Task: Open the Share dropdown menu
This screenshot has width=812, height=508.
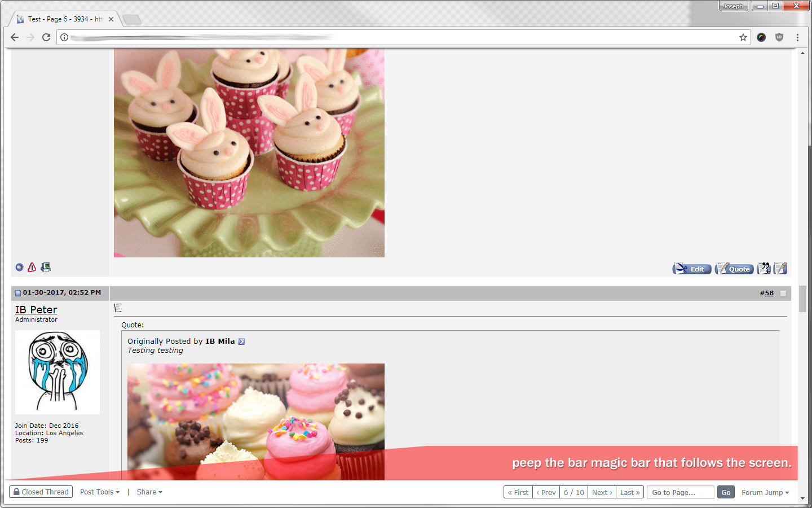Action: [x=149, y=492]
